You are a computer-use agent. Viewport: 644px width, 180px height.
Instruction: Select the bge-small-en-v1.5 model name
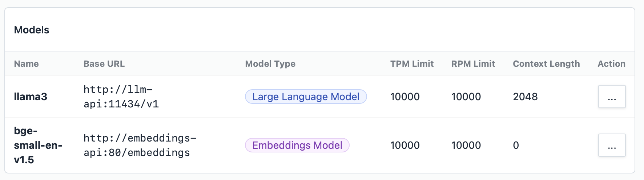pos(38,145)
